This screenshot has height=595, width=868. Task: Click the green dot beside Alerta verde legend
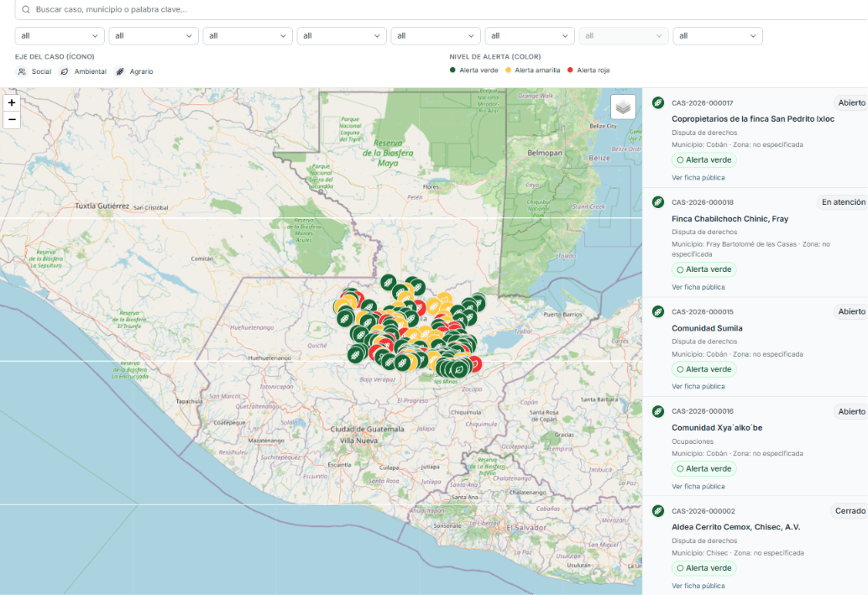tap(452, 70)
